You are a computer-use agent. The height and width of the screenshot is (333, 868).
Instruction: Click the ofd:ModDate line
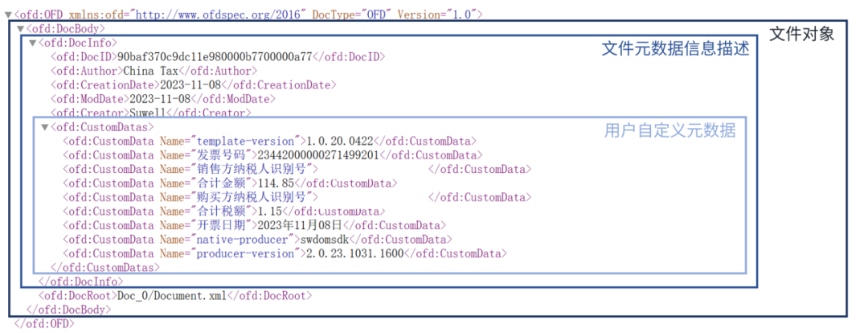click(x=163, y=99)
